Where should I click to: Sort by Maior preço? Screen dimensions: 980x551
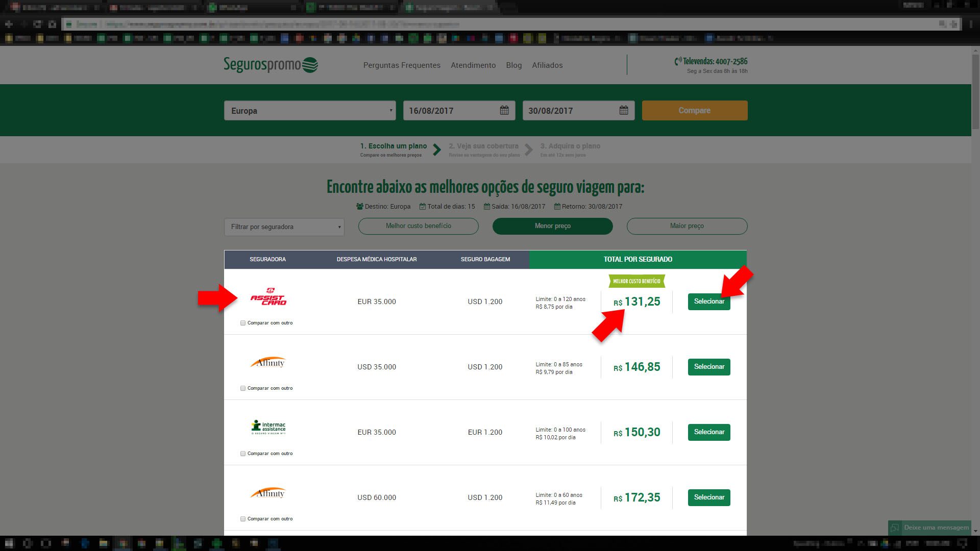[x=687, y=226]
